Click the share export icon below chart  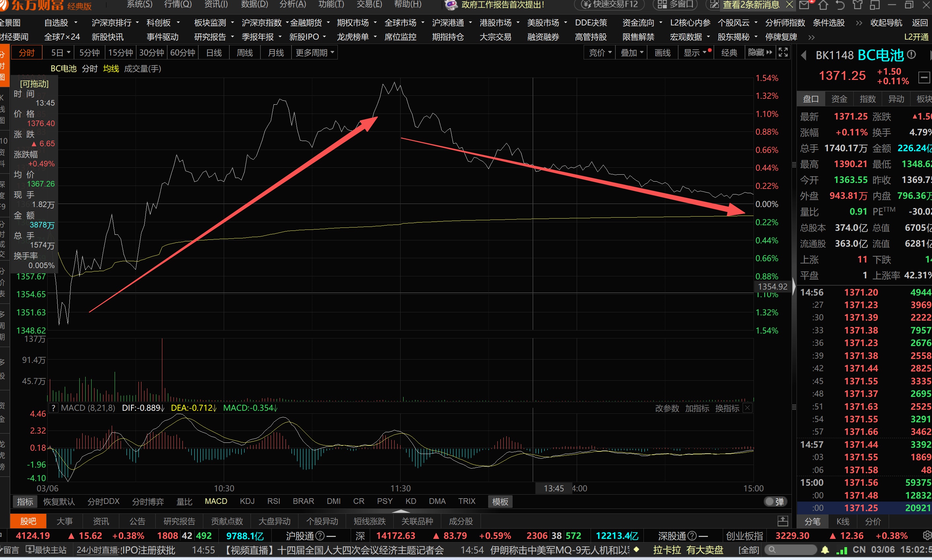(783, 521)
